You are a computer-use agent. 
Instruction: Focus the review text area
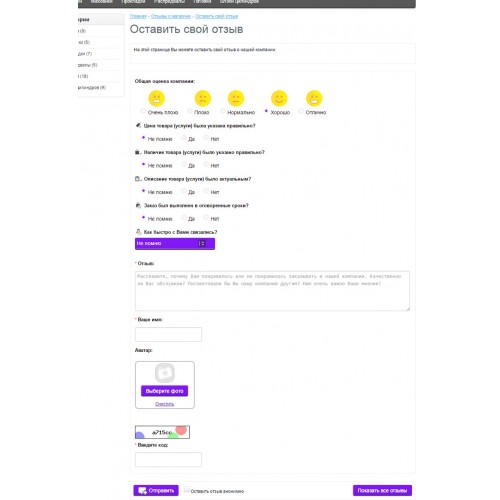coord(272,291)
